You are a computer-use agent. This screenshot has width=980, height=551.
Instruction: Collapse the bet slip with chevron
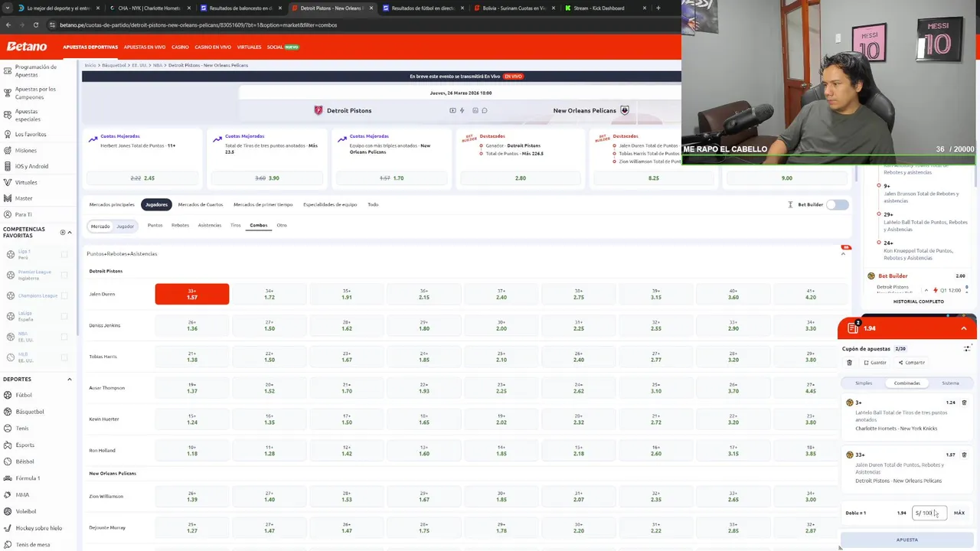[x=964, y=328]
